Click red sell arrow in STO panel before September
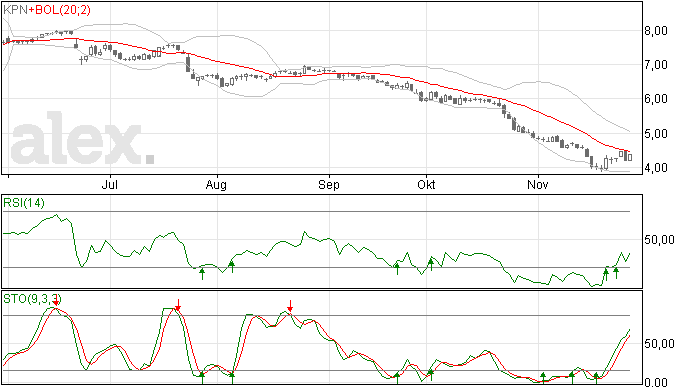Image resolution: width=690 pixels, height=387 pixels. tap(290, 306)
